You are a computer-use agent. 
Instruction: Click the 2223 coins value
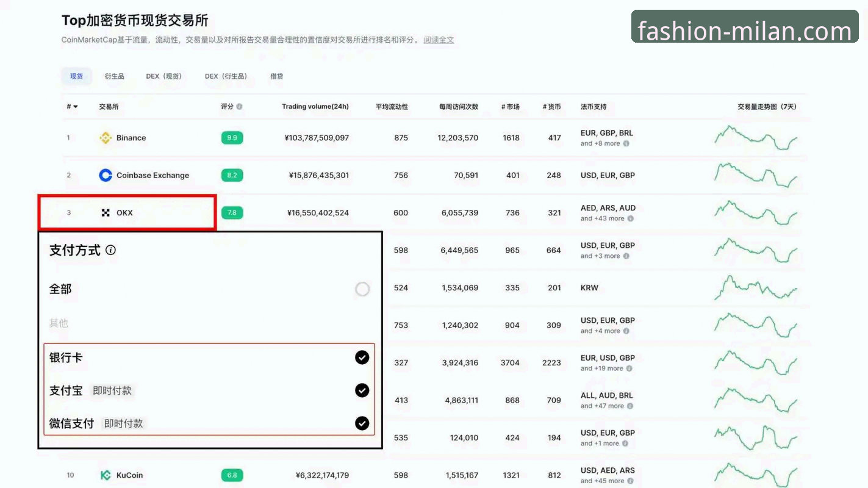551,363
